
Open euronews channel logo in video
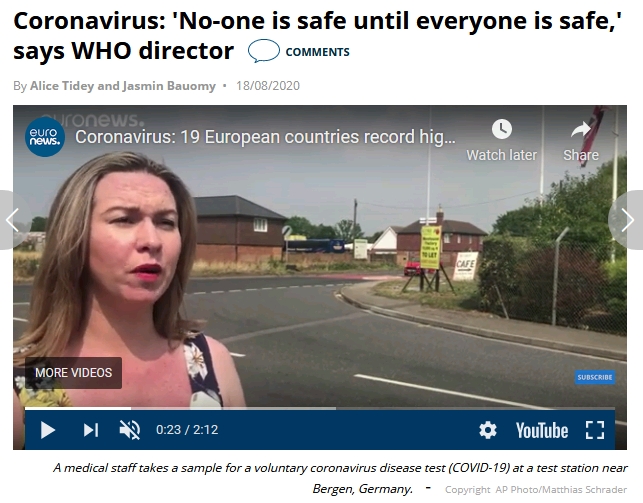pyautogui.click(x=45, y=137)
